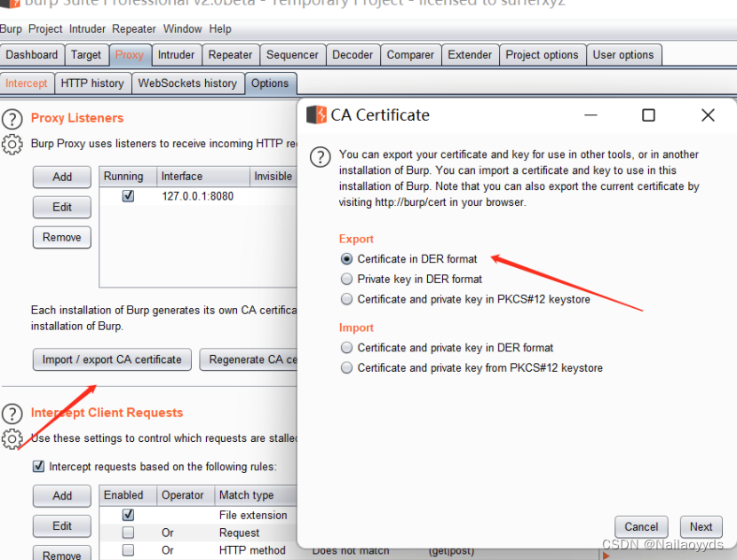
Task: Open the WebSockets history sub-tab
Action: click(187, 83)
